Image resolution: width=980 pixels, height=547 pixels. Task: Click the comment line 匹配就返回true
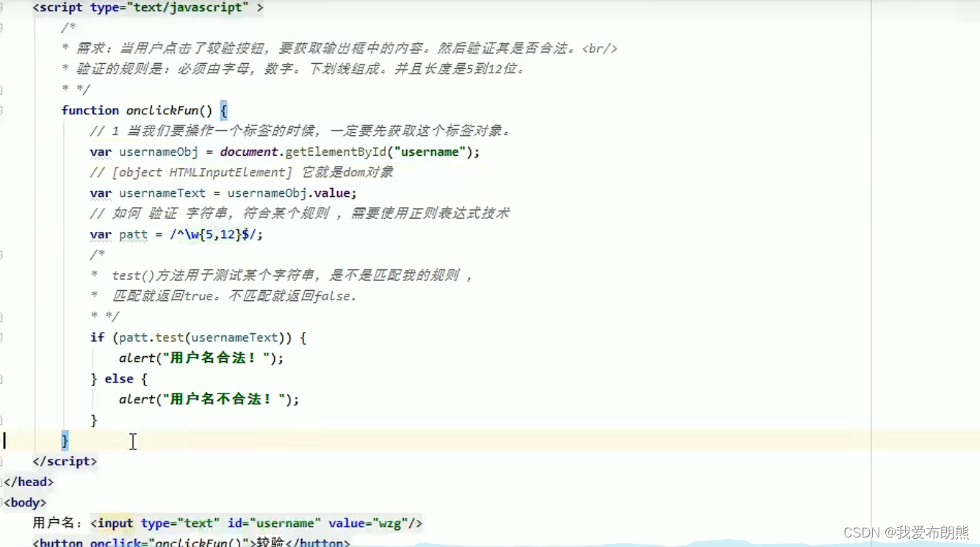click(223, 296)
